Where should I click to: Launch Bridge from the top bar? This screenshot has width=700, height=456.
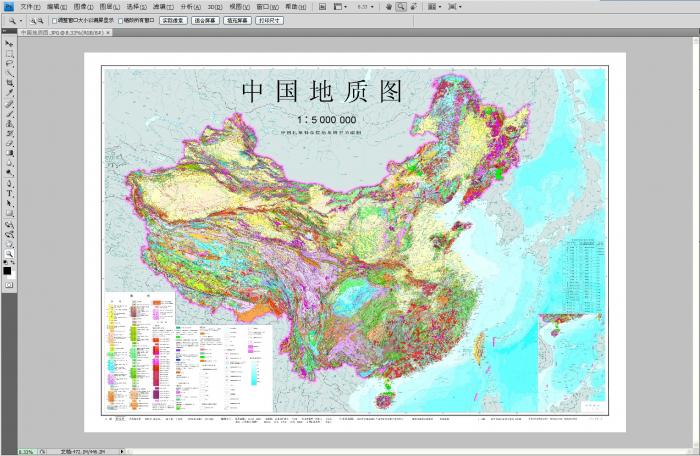321,6
